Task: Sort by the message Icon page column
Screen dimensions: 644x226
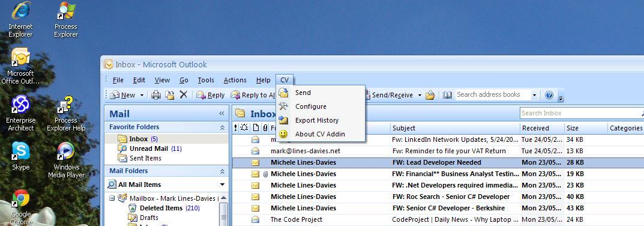Action: pyautogui.click(x=256, y=127)
